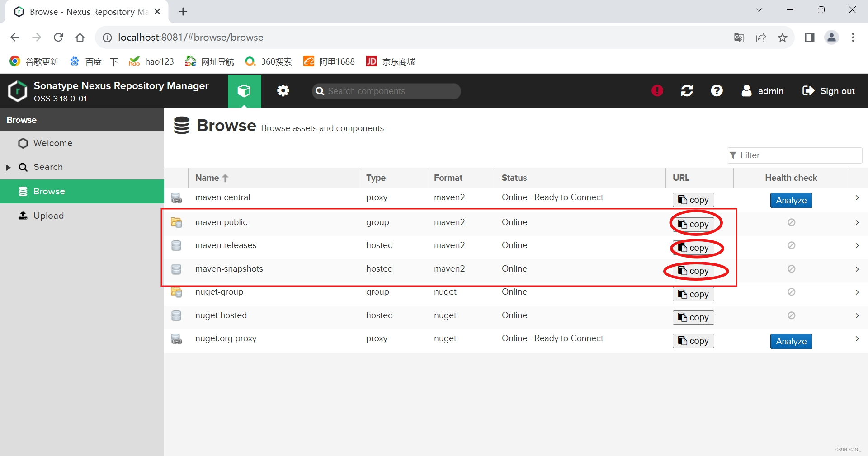This screenshot has height=456, width=868.
Task: Open the help question mark icon
Action: 717,91
